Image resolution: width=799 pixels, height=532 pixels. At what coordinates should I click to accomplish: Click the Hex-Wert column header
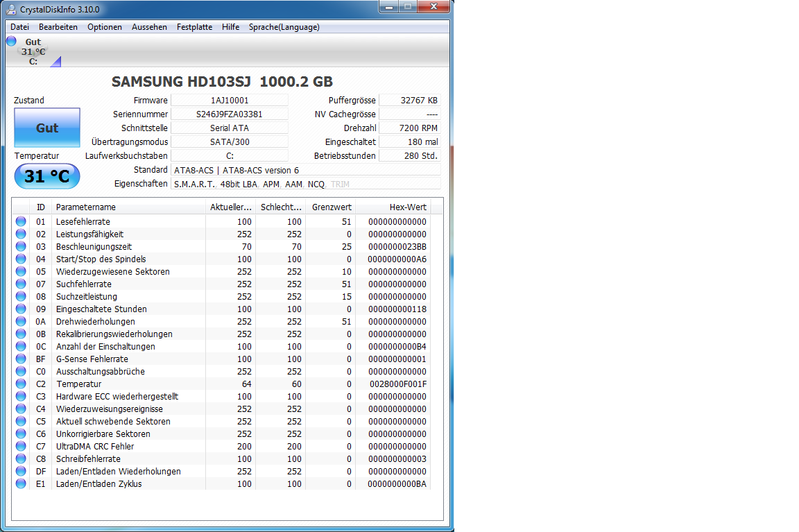point(393,207)
